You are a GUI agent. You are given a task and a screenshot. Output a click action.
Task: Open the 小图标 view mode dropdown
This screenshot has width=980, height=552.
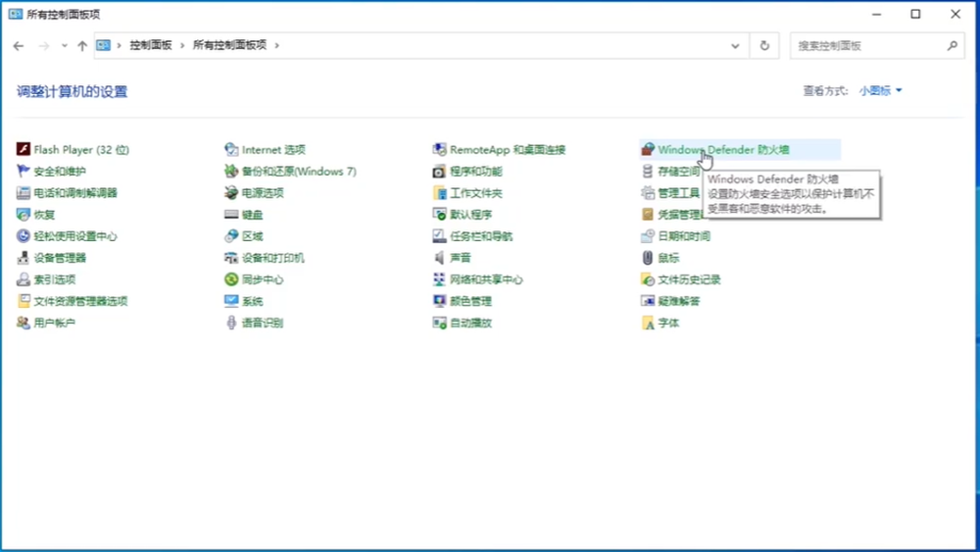tap(880, 90)
